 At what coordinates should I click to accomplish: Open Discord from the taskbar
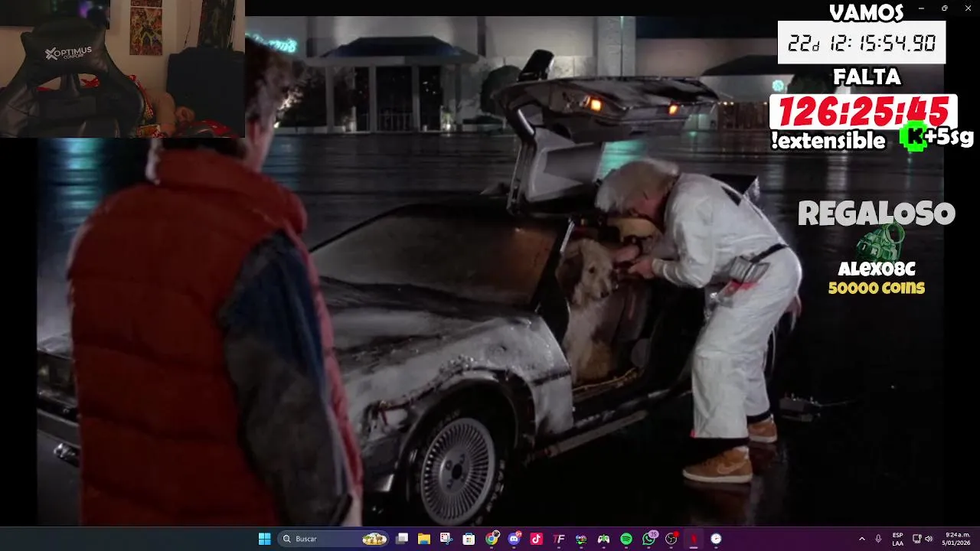(x=514, y=539)
